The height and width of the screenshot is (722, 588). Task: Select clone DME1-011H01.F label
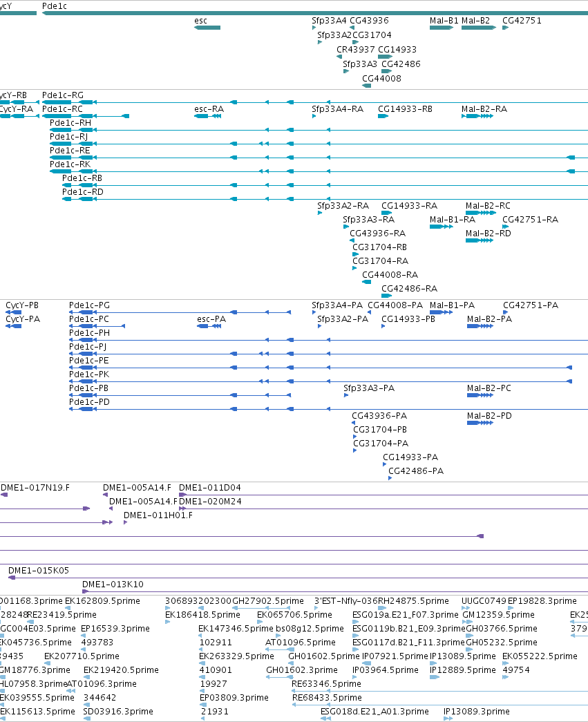click(x=158, y=515)
